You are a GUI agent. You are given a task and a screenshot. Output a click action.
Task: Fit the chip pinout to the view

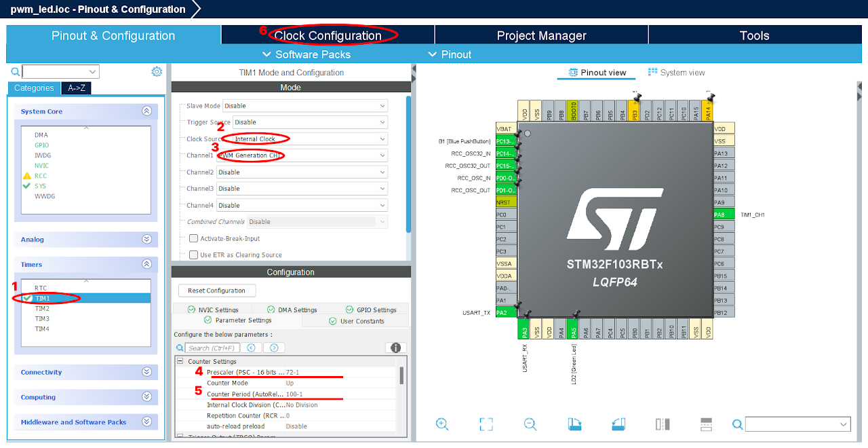(x=486, y=424)
